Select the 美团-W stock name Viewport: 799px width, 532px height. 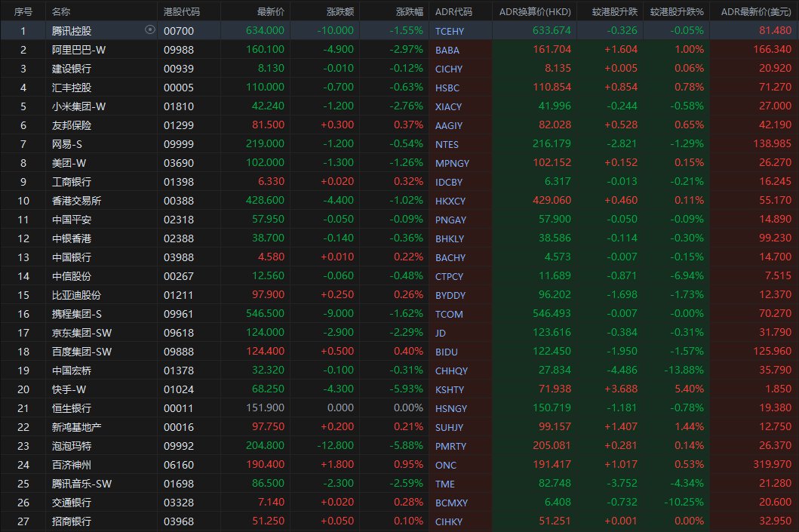coord(69,162)
